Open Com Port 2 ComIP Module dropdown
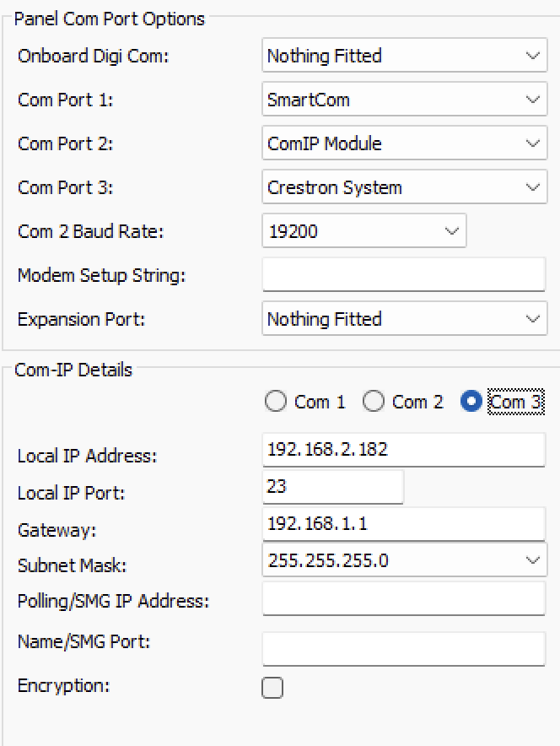 click(x=403, y=143)
